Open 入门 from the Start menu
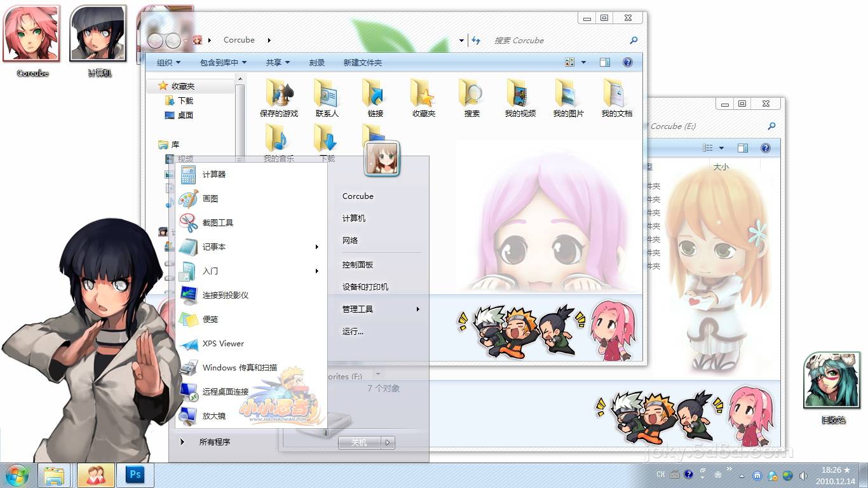This screenshot has height=488, width=868. (250, 271)
